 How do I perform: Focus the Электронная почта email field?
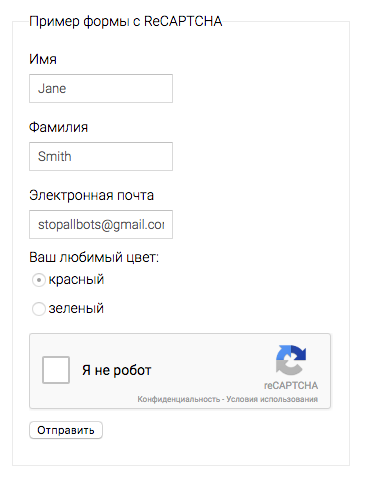(101, 224)
